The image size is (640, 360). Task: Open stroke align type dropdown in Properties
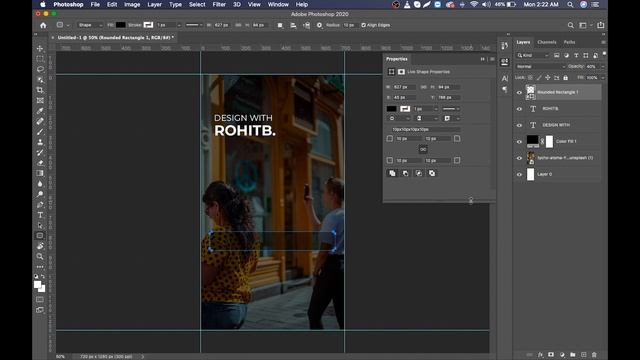pyautogui.click(x=398, y=118)
